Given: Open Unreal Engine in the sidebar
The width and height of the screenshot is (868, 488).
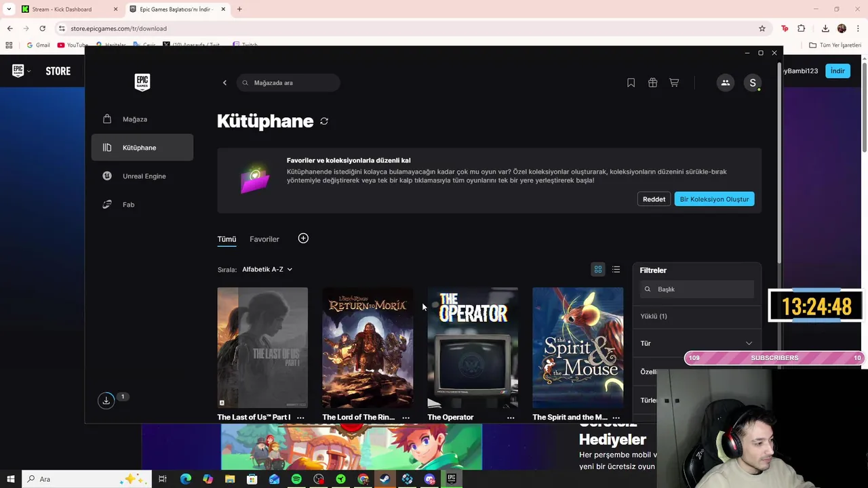Looking at the screenshot, I should pos(142,176).
